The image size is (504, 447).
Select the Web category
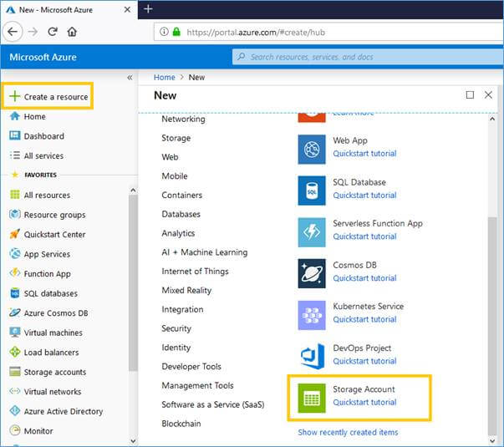tap(170, 157)
